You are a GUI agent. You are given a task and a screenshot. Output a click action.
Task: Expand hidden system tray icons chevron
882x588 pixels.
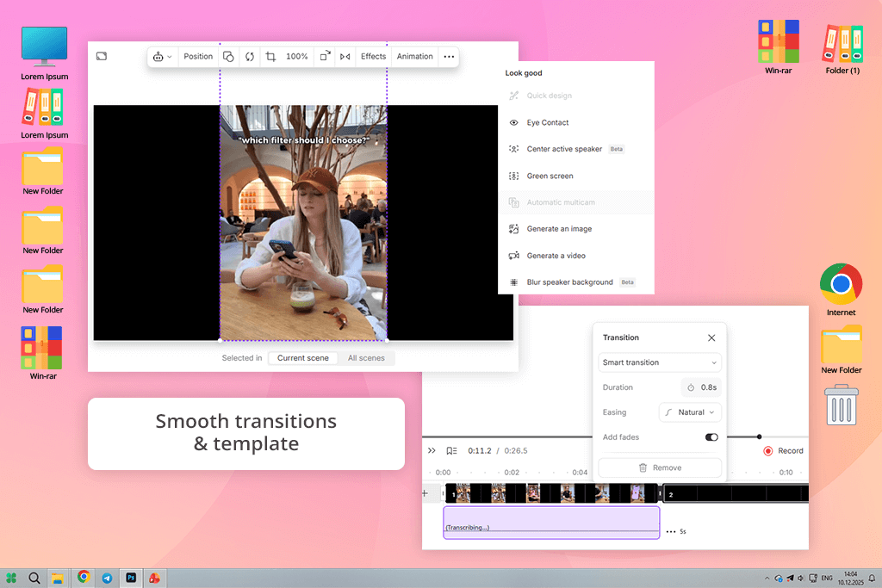767,578
